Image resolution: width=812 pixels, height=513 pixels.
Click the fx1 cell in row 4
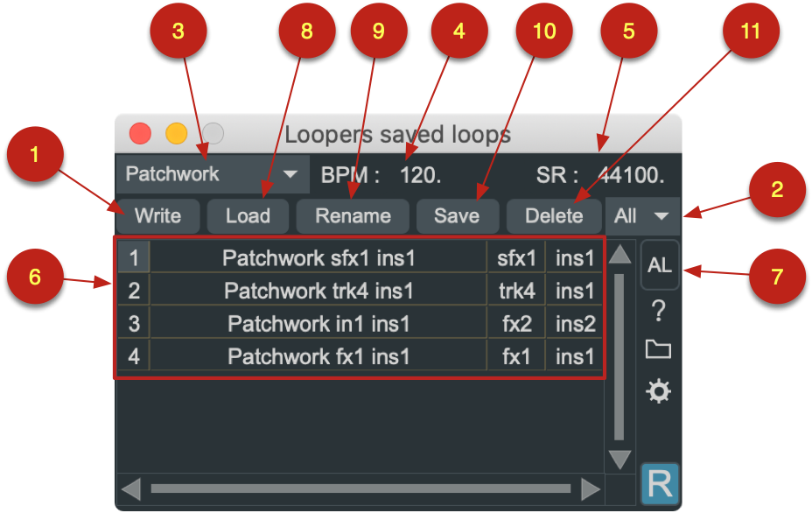(516, 356)
